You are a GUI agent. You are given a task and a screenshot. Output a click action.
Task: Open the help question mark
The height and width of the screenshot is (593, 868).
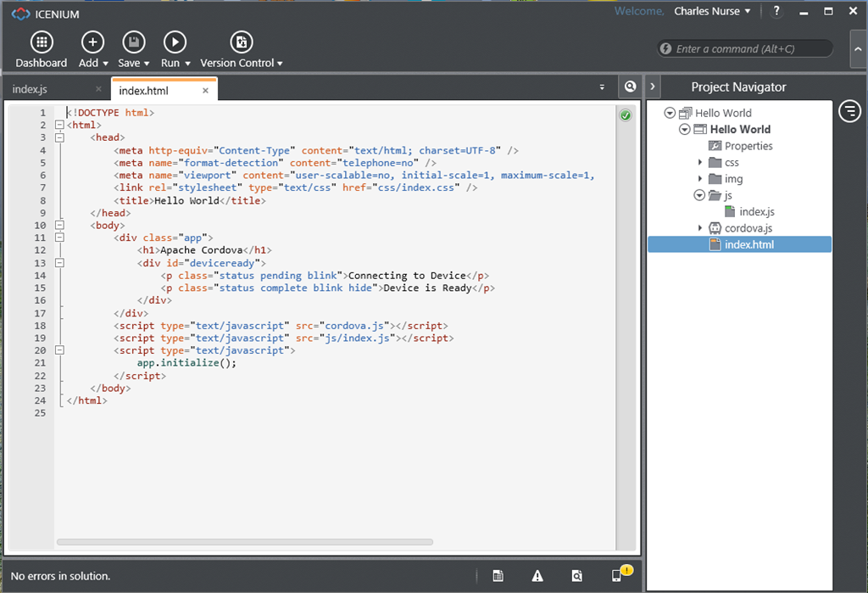tap(776, 11)
